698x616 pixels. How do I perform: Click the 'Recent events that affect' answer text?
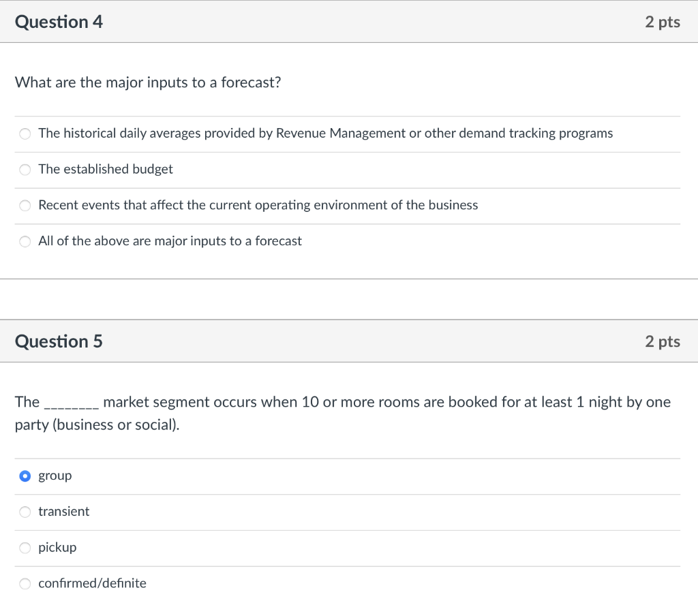click(x=258, y=205)
